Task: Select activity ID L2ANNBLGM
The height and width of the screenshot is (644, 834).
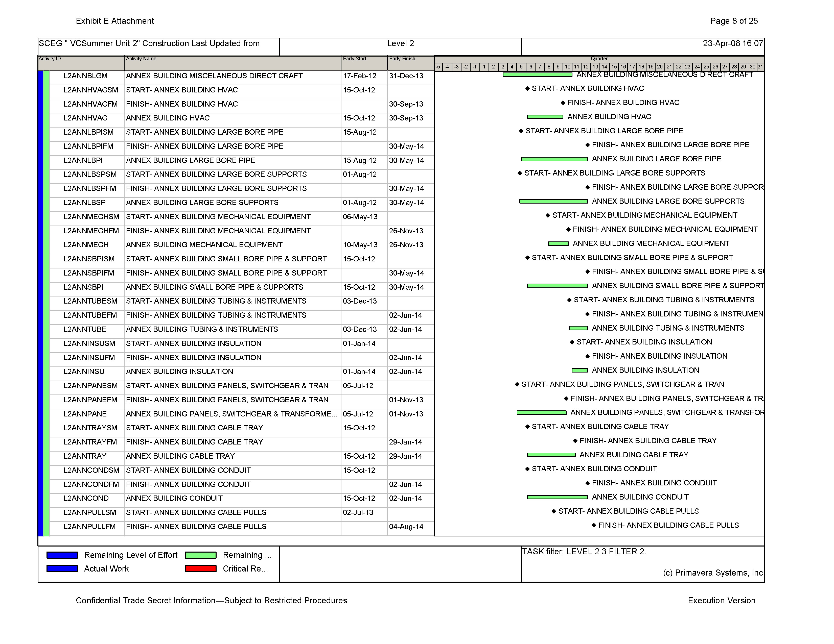Action: pos(85,76)
